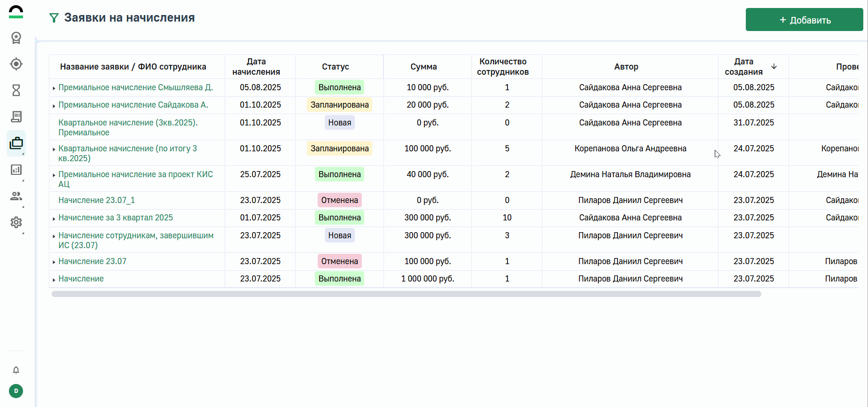Click the green user avatar D
The height and width of the screenshot is (407, 868).
tap(16, 391)
